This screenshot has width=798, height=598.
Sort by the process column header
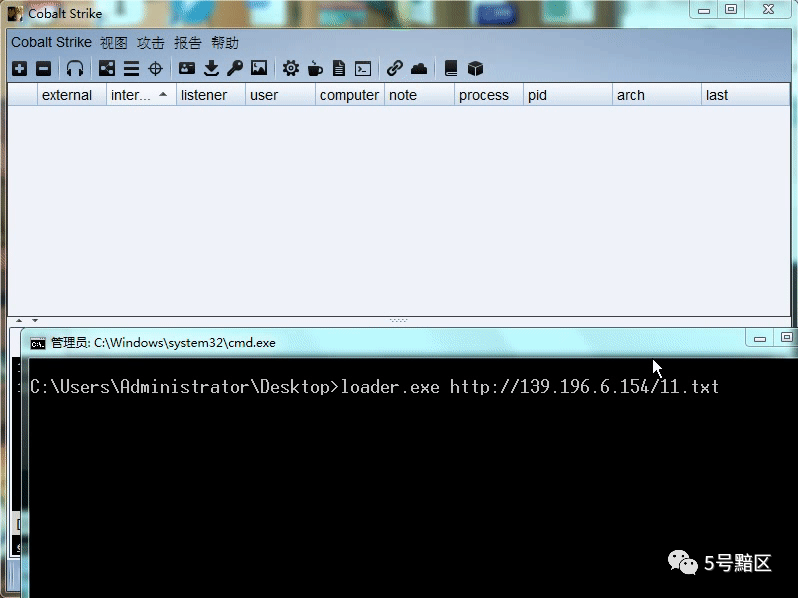tap(489, 95)
